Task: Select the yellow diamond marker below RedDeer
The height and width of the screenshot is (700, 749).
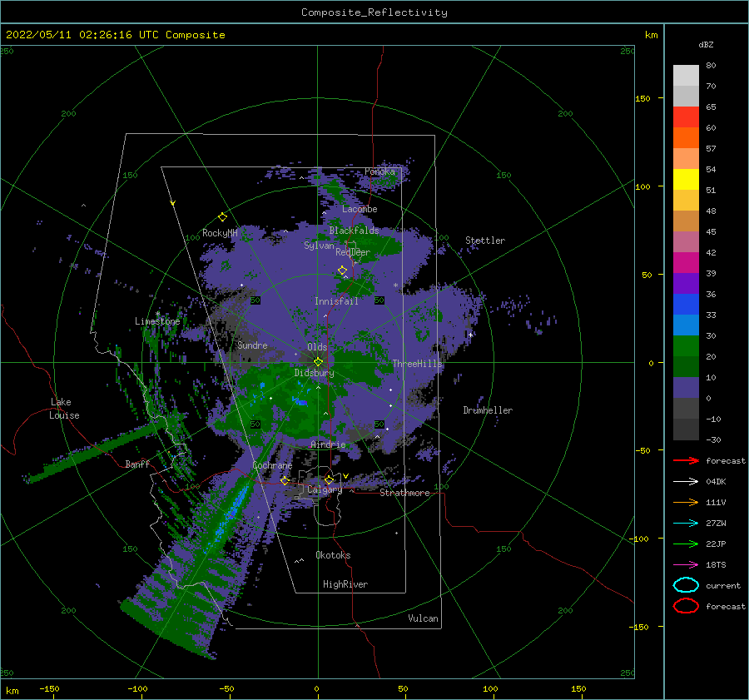Action: click(x=343, y=271)
